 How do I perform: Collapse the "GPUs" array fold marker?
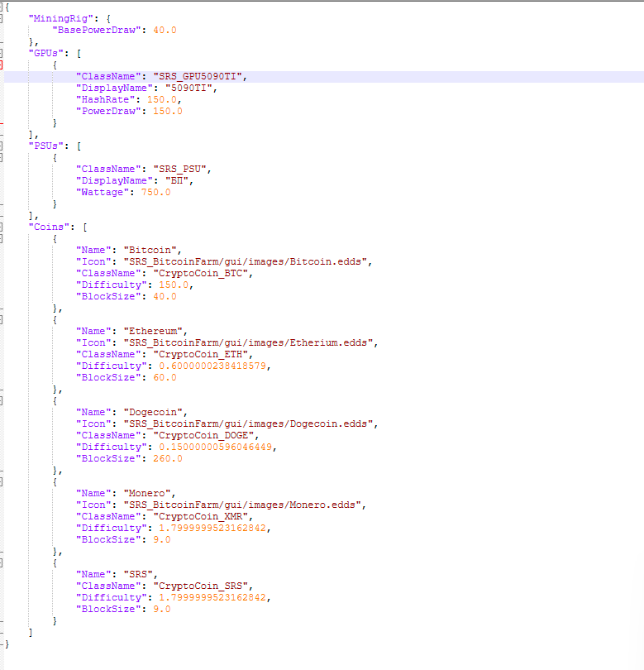[x=1, y=53]
